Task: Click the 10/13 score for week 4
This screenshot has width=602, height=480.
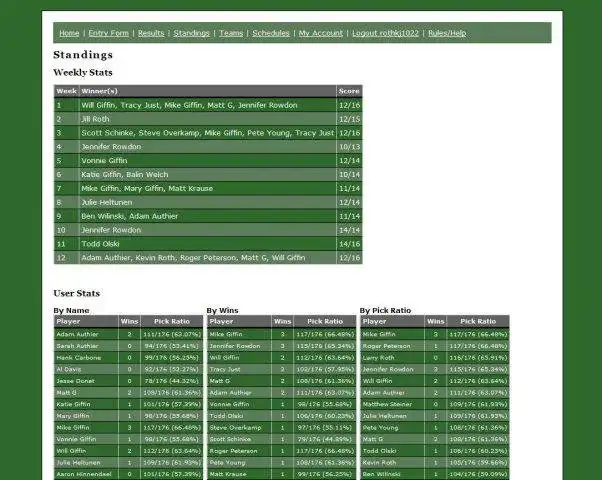Action: click(x=349, y=147)
